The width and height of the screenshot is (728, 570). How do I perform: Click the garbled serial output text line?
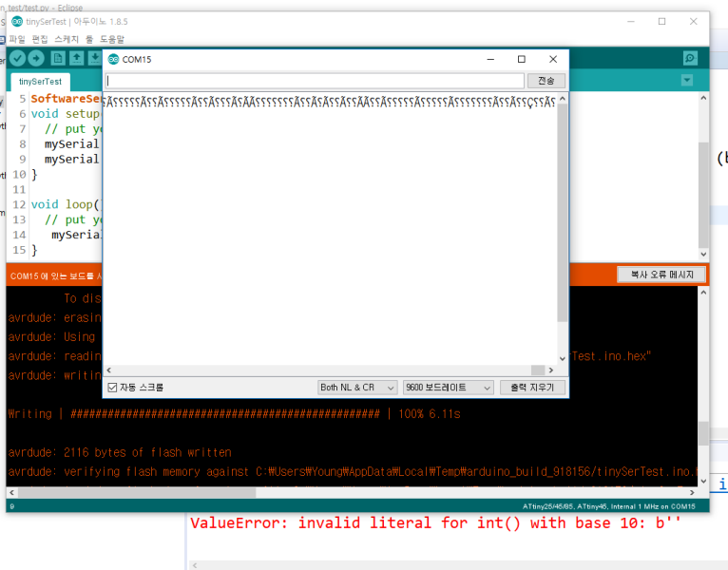click(x=329, y=102)
